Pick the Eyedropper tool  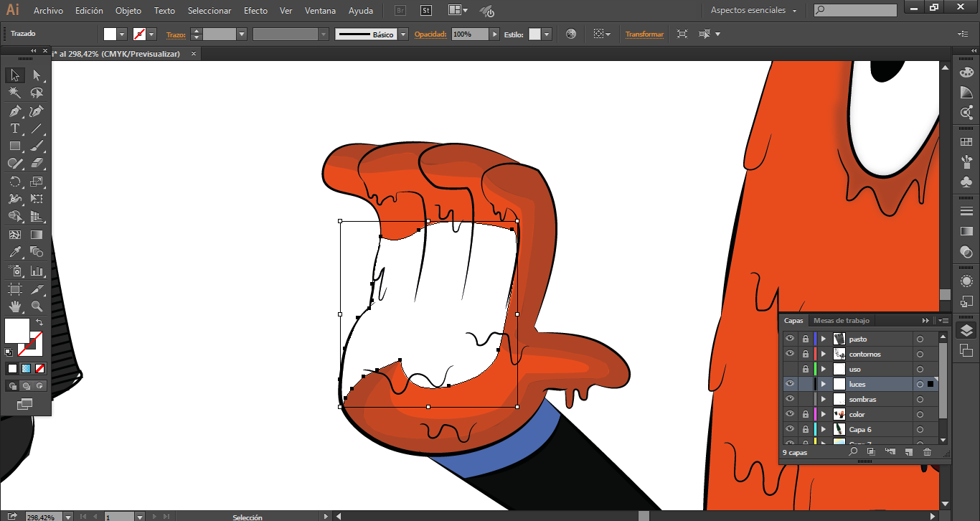pos(14,252)
